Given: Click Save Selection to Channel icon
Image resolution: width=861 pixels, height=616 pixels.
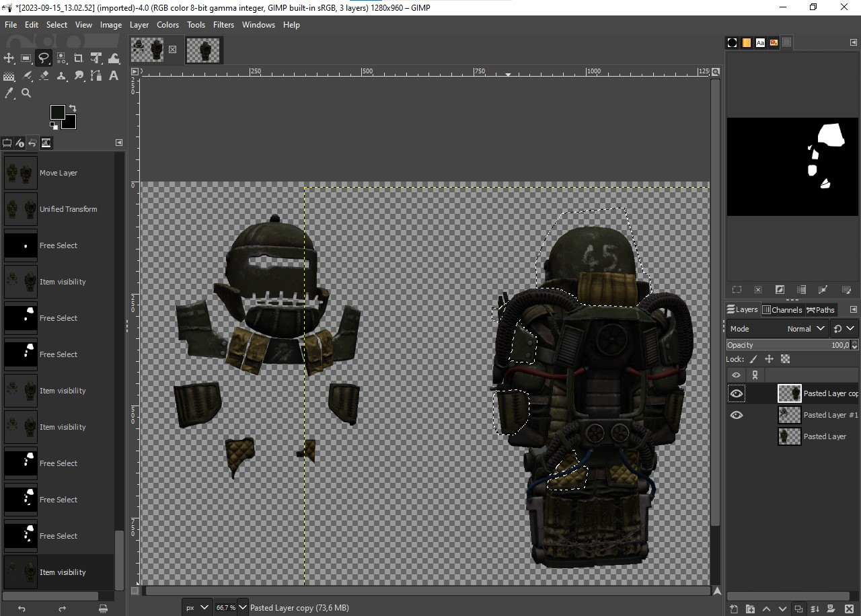Looking at the screenshot, I should pos(801,290).
